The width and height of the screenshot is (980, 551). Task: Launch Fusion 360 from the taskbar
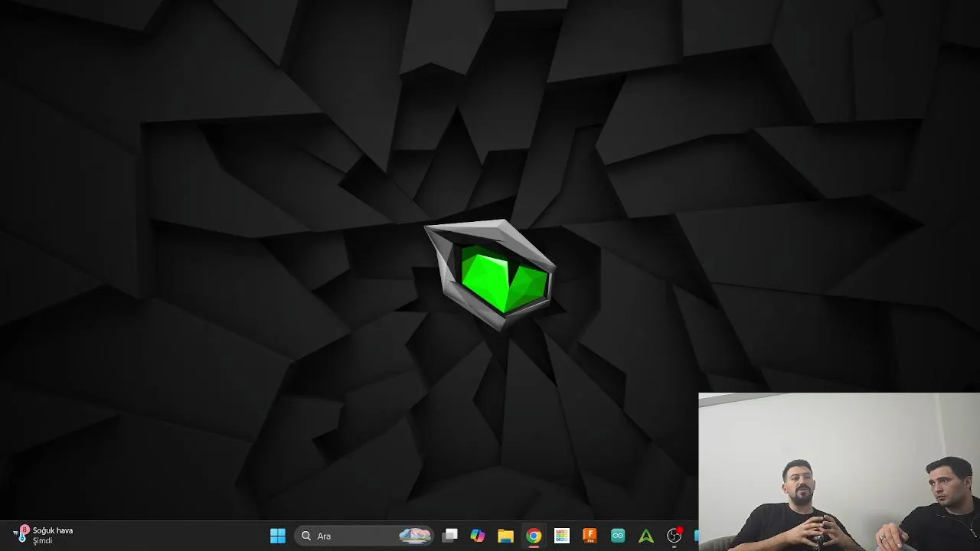(x=590, y=536)
